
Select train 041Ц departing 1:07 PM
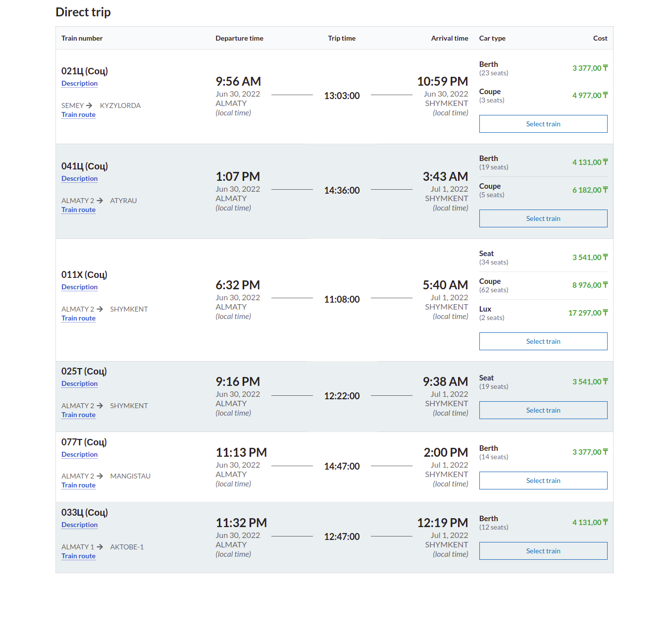click(x=543, y=218)
